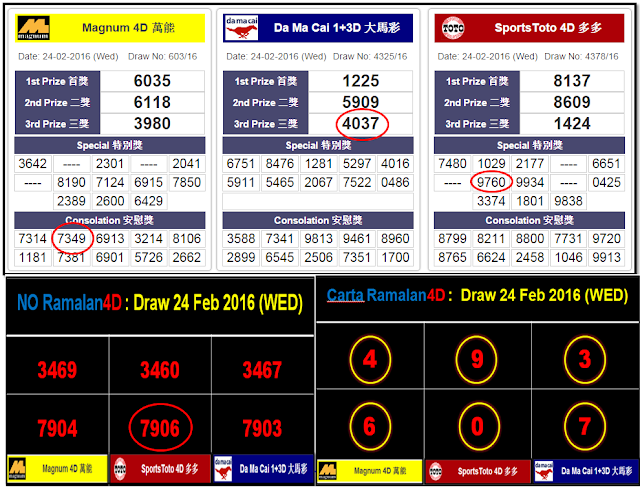Click Da Ma Cai special number 0486

coord(395,182)
